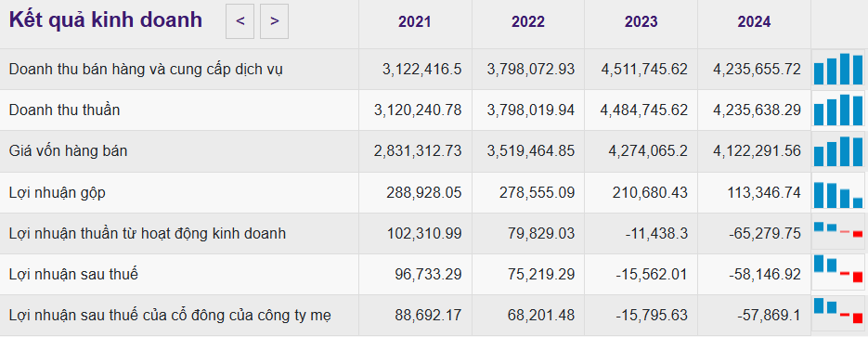View the Giá vốn hàng bán sparkline chart
Screen dimensions: 868x337
tap(838, 150)
